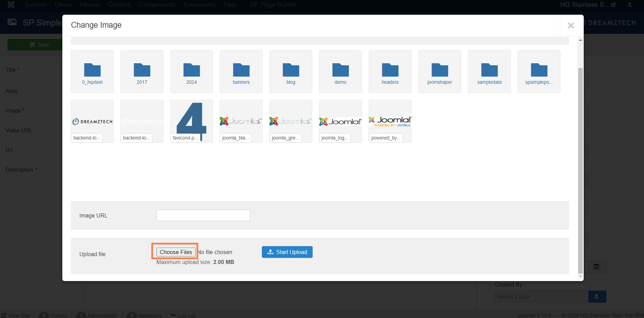Open the banners folder
The height and width of the screenshot is (318, 644).
(x=241, y=71)
